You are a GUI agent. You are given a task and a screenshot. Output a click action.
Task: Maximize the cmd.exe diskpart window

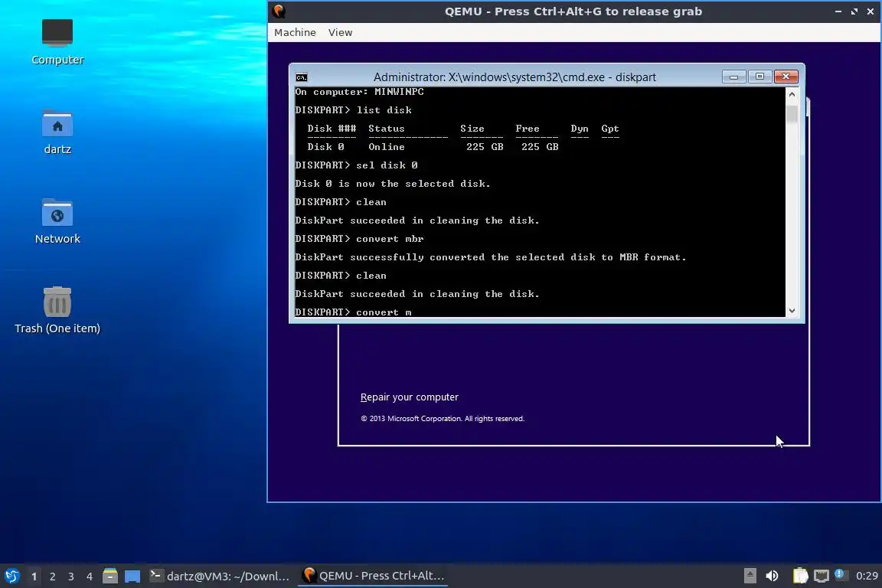pyautogui.click(x=759, y=77)
